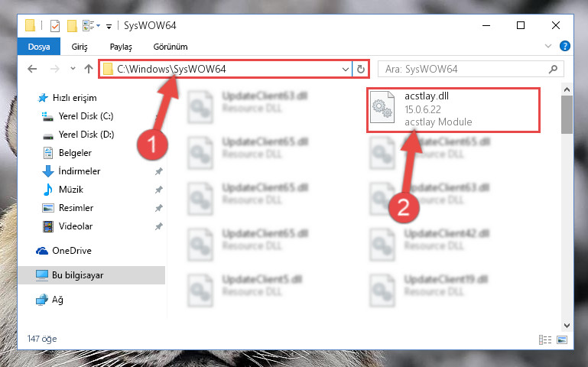Screen dimensions: 588x367
Task: Expand the ribbon with the chevron
Action: pos(548,46)
